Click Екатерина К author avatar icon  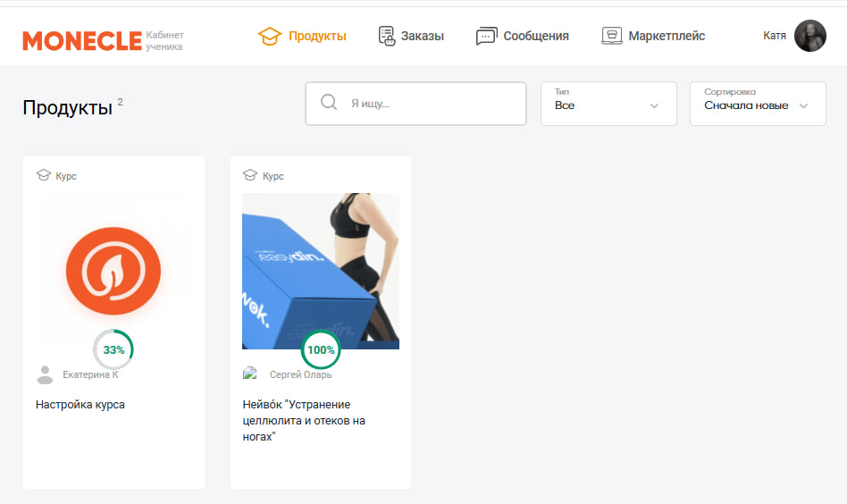coord(45,374)
